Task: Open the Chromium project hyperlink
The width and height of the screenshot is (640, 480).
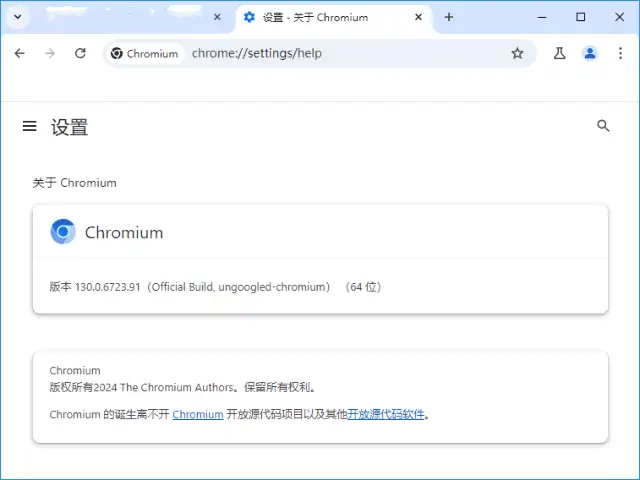Action: tap(198, 414)
